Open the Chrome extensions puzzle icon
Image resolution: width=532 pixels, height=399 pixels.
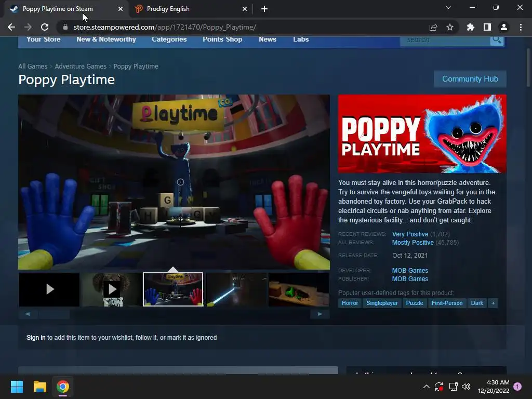(471, 27)
